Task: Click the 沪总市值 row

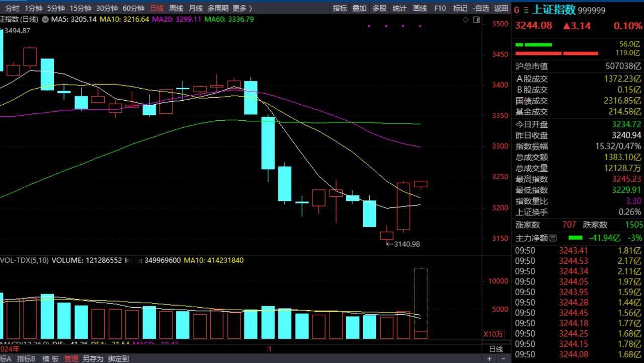Action: click(x=578, y=66)
